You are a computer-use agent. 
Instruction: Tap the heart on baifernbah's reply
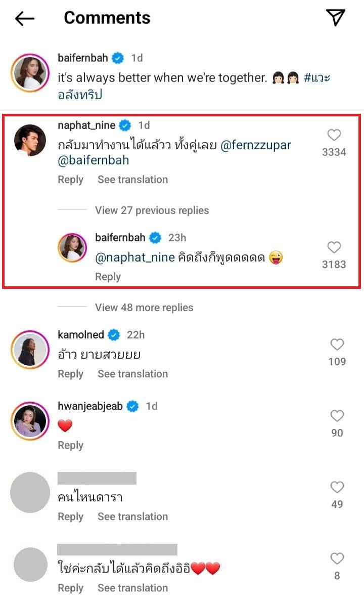(334, 247)
